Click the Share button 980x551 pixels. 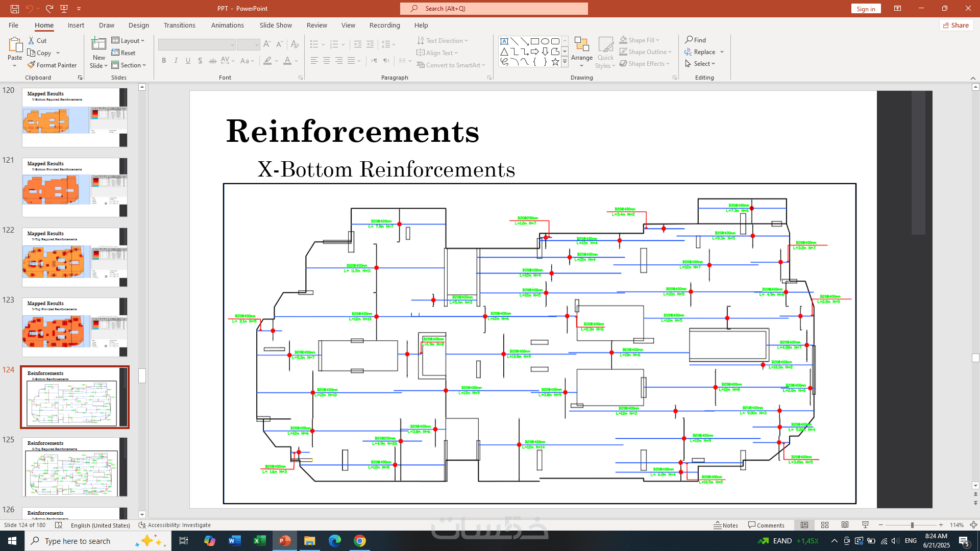click(x=956, y=25)
